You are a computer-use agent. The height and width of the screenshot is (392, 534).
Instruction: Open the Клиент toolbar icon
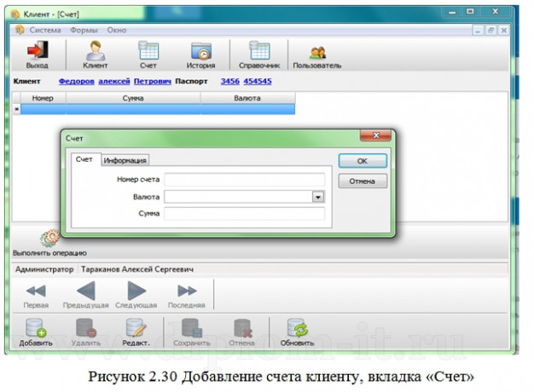(95, 51)
